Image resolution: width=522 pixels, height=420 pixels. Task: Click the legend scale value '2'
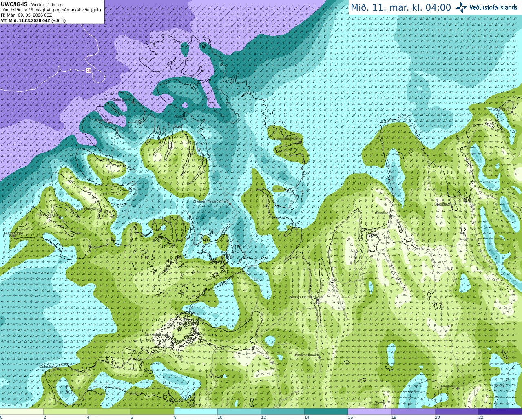[44, 417]
